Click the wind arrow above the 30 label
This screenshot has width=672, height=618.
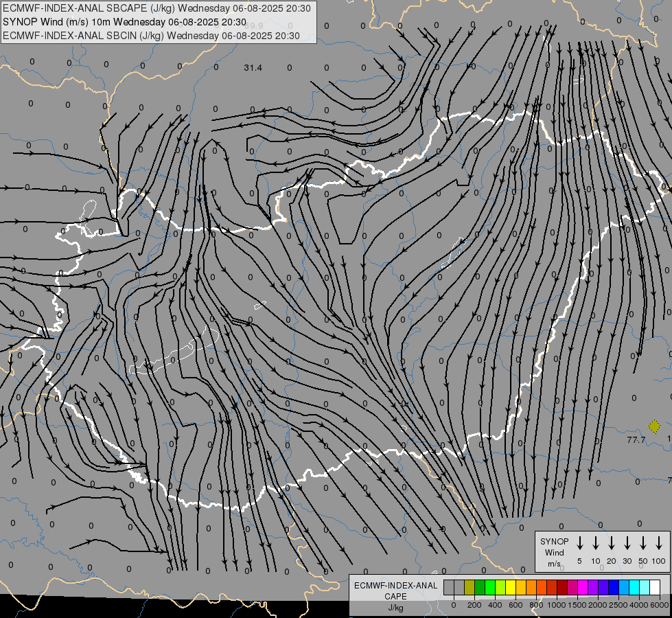click(627, 543)
